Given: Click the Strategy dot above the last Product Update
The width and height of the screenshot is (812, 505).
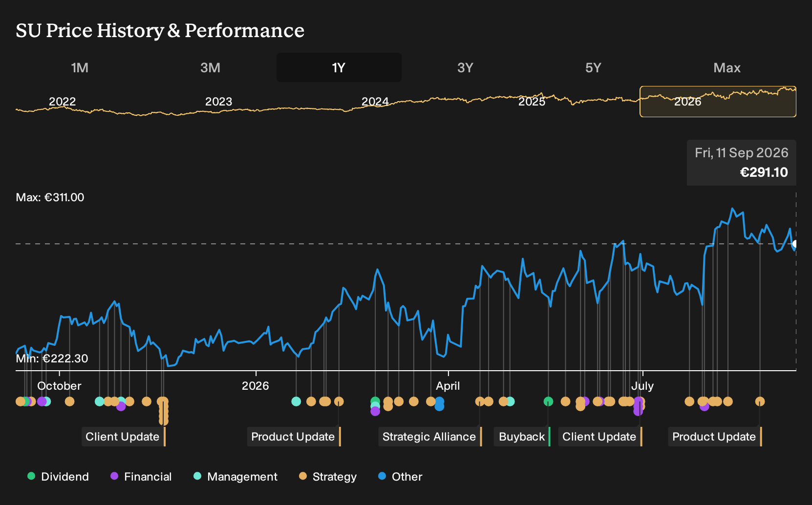Looking at the screenshot, I should click(760, 401).
